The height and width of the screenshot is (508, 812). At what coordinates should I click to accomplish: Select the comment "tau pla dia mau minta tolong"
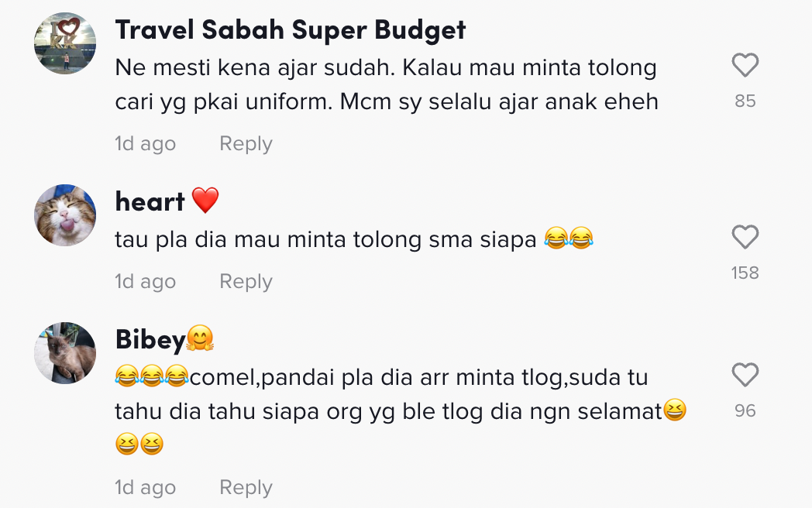point(325,240)
